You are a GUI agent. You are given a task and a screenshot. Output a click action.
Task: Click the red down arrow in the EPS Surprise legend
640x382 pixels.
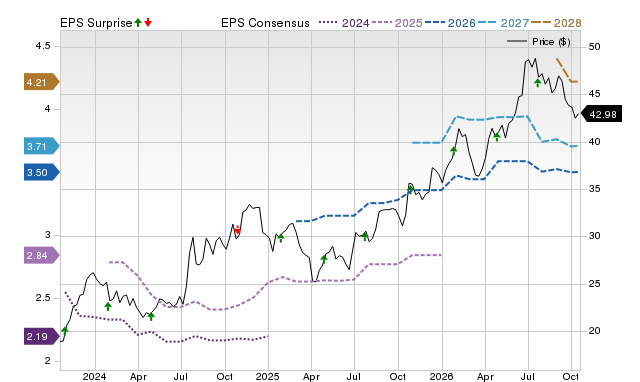coord(148,23)
